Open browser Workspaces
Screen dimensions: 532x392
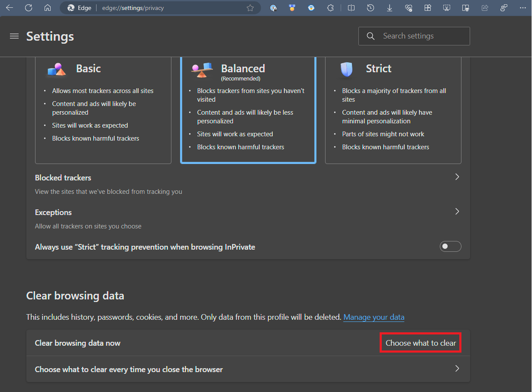(427, 8)
